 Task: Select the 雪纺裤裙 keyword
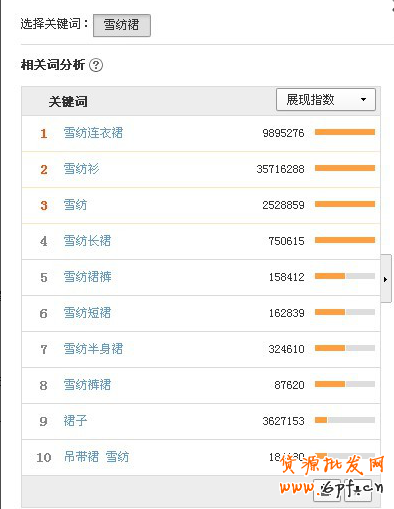pos(87,385)
